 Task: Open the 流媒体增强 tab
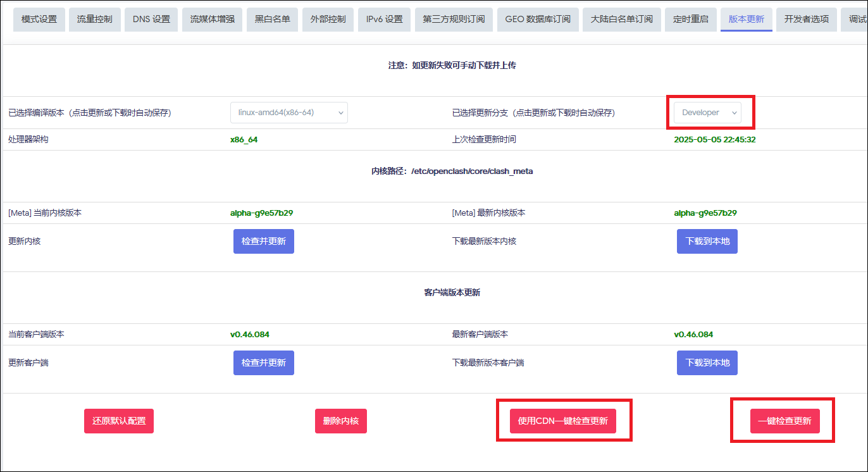click(211, 19)
